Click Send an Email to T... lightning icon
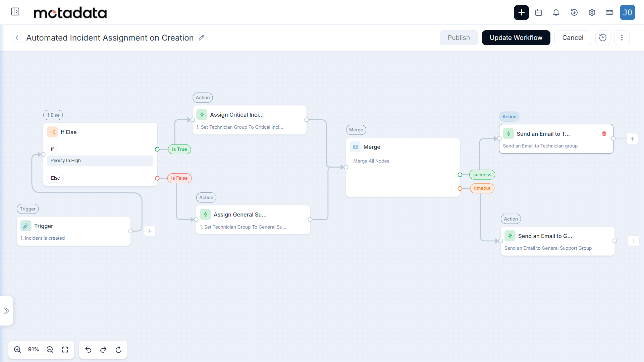 pyautogui.click(x=508, y=134)
